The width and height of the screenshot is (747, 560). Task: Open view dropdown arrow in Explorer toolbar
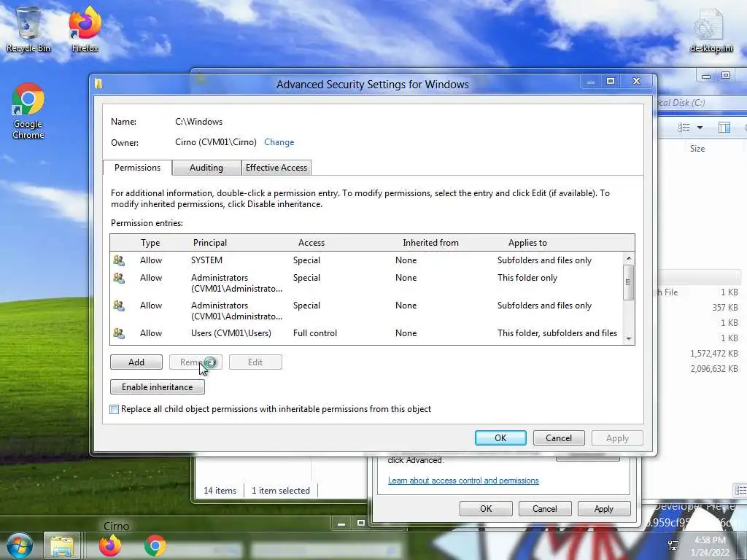(700, 128)
